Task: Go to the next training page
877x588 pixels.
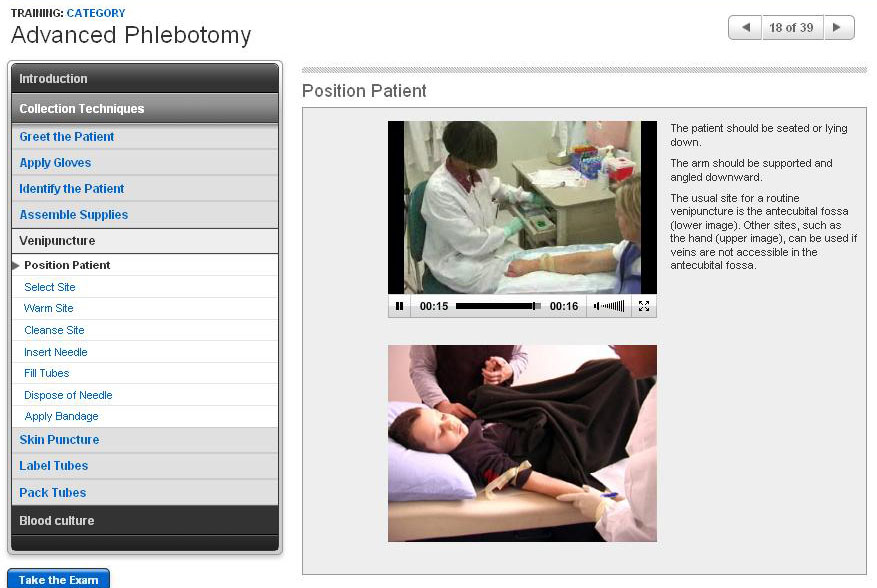Action: coord(837,27)
